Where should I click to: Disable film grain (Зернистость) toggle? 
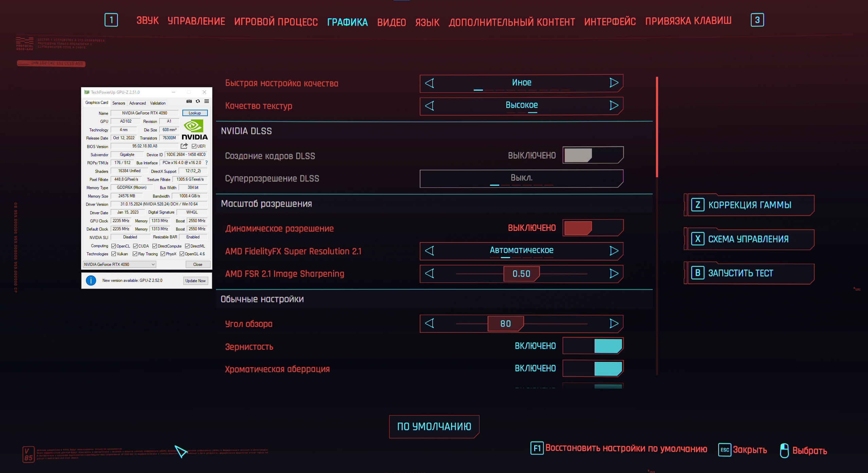pos(593,346)
